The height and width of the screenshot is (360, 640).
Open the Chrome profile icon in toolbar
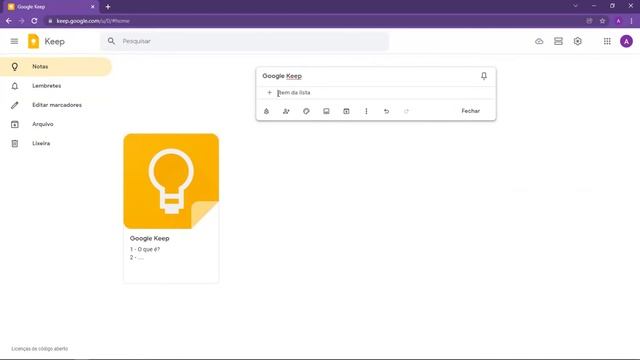pyautogui.click(x=618, y=21)
